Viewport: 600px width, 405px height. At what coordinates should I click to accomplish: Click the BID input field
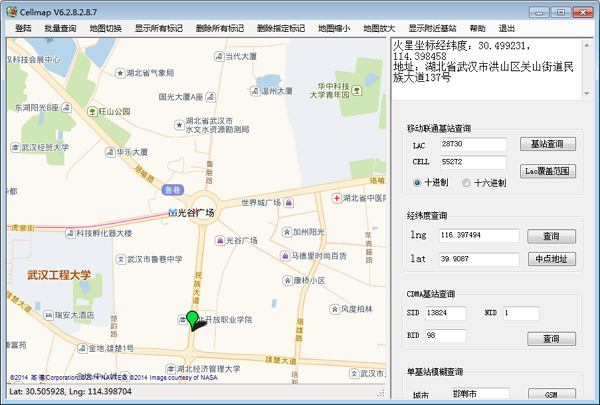445,336
